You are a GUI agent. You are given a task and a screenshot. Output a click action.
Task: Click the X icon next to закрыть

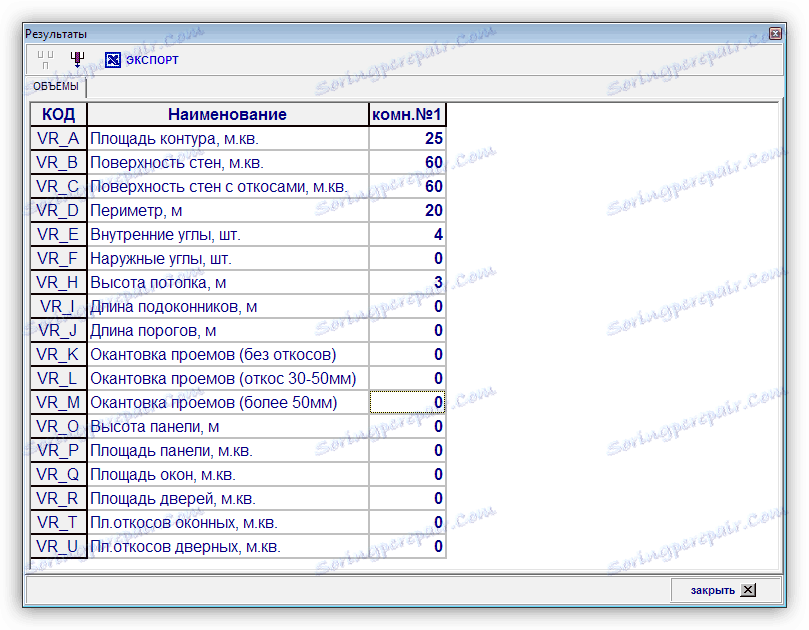tap(748, 590)
